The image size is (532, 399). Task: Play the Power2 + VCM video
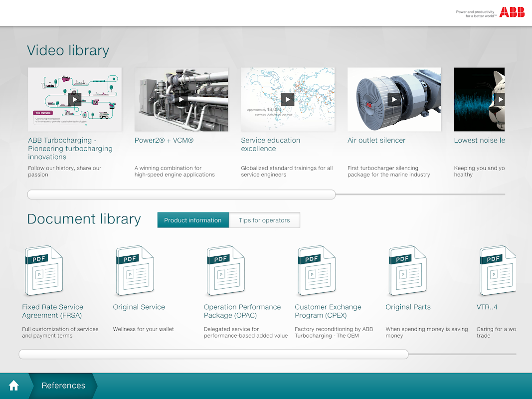coord(181,99)
